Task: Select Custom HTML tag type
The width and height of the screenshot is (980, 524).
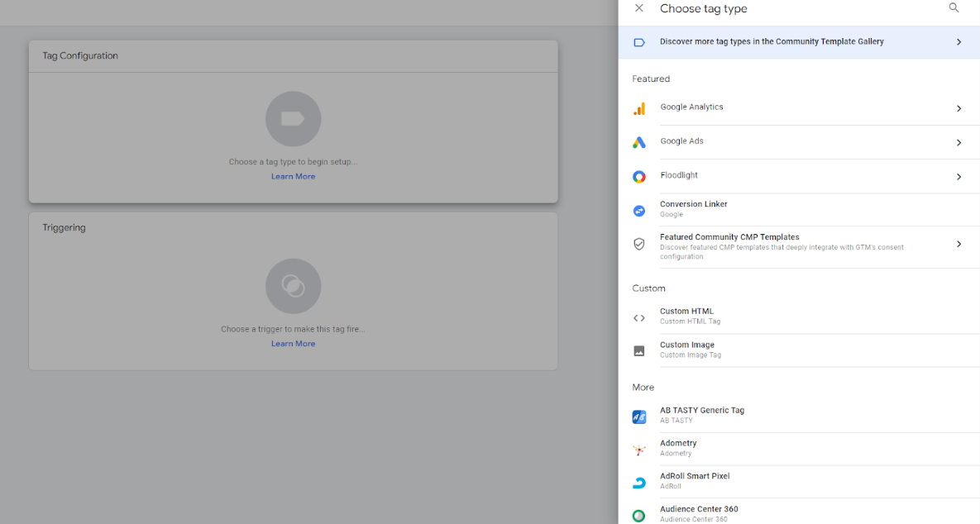Action: [800, 317]
